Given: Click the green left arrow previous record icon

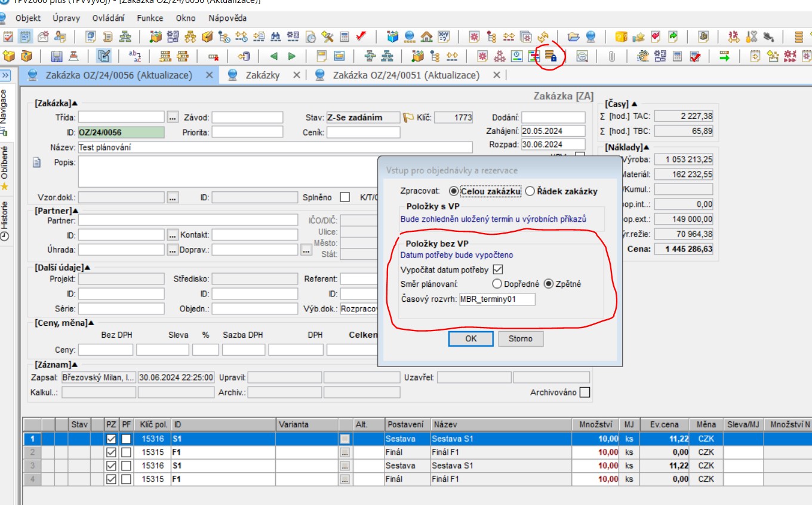Looking at the screenshot, I should click(x=274, y=56).
